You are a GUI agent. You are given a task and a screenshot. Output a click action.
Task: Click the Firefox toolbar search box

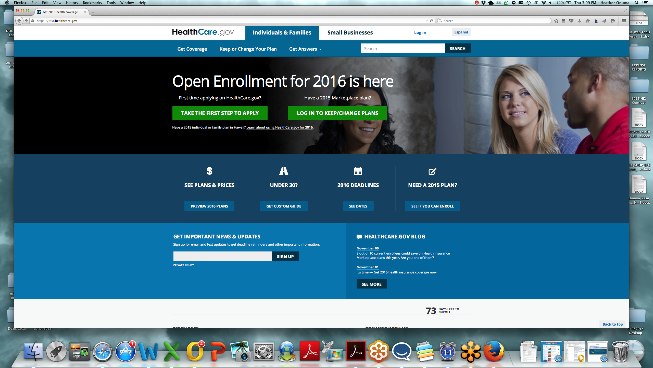[494, 20]
